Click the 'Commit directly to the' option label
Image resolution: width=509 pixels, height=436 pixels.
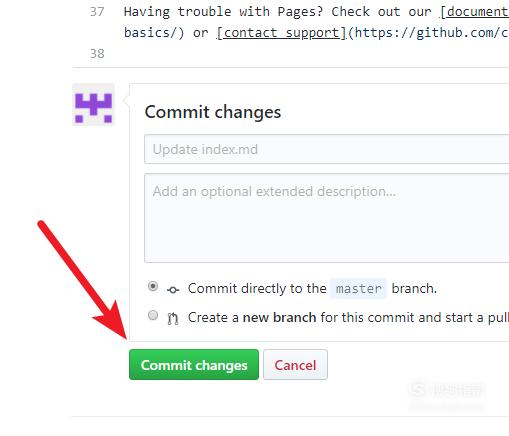coord(257,288)
